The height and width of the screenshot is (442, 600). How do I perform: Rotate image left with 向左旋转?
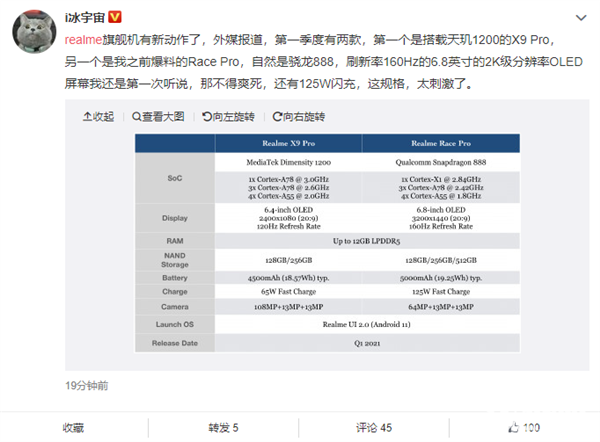point(231,116)
